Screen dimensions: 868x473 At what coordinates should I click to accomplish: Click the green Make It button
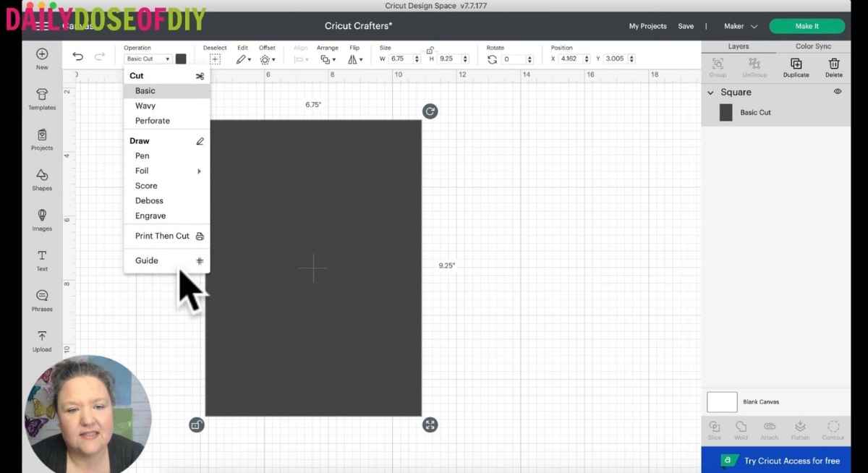807,25
